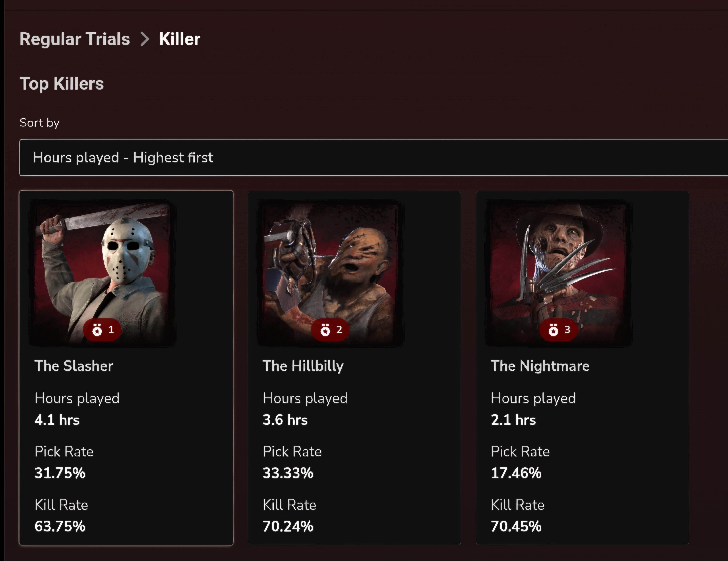Viewport: 728px width, 561px height.
Task: Click The Hillbilly 33.33% pick rate
Action: click(288, 473)
